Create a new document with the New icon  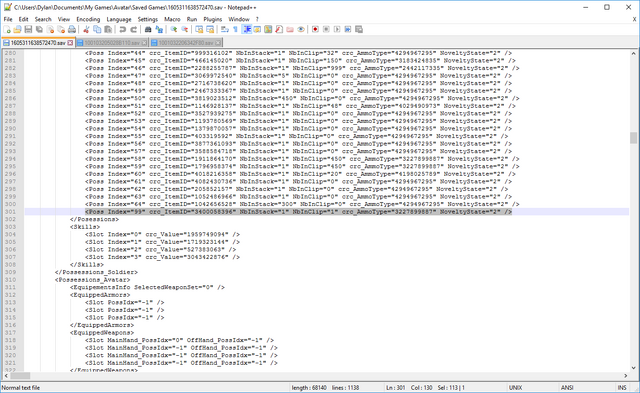pos(7,29)
